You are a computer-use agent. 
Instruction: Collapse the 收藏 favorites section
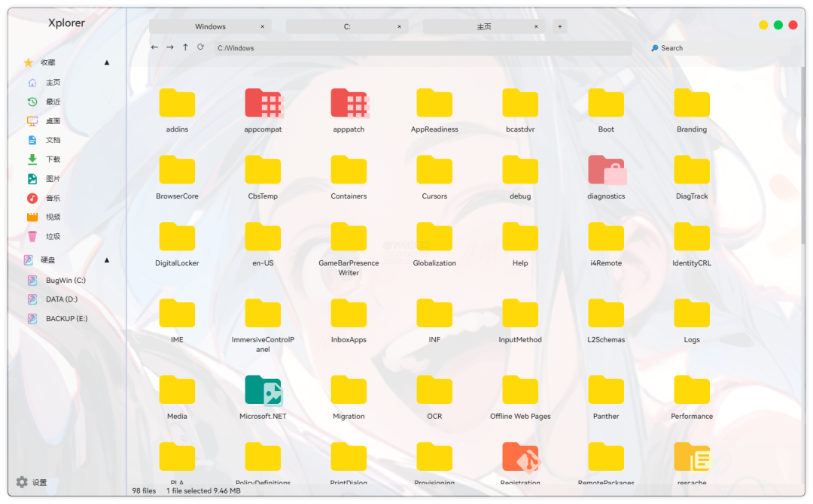(x=107, y=62)
